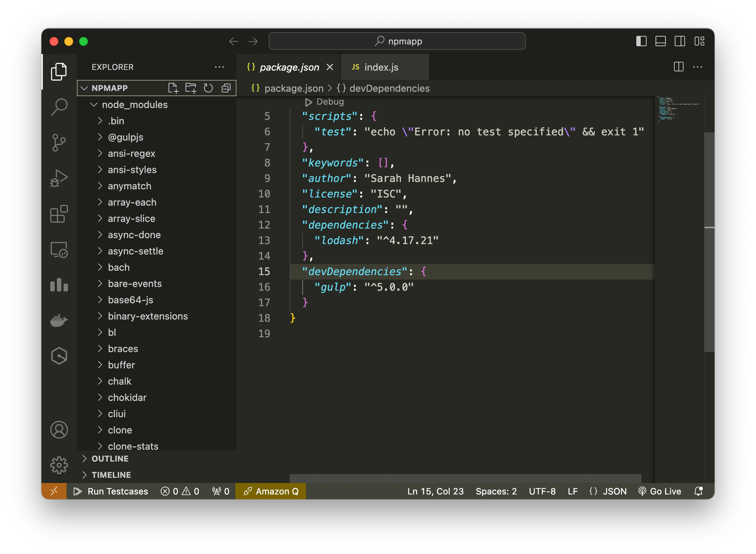This screenshot has height=554, width=756.
Task: Click the ports forwarded indicator showing 0
Action: (x=221, y=491)
